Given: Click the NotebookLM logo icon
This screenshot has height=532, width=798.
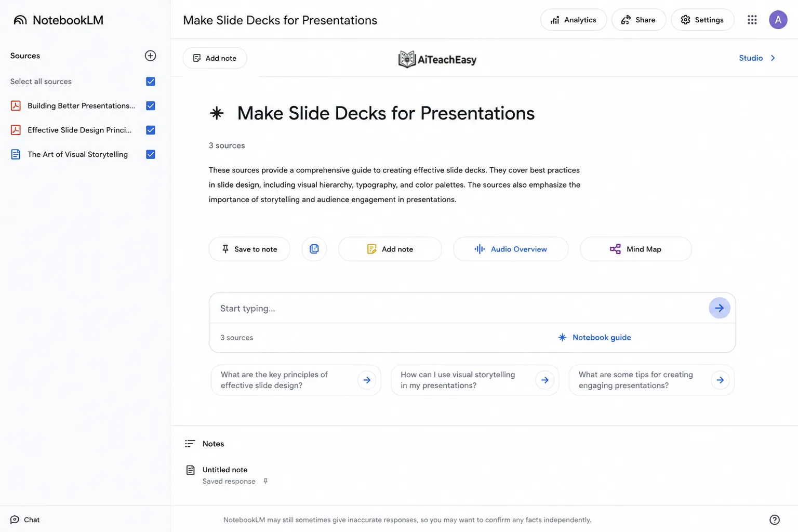Looking at the screenshot, I should pyautogui.click(x=20, y=20).
